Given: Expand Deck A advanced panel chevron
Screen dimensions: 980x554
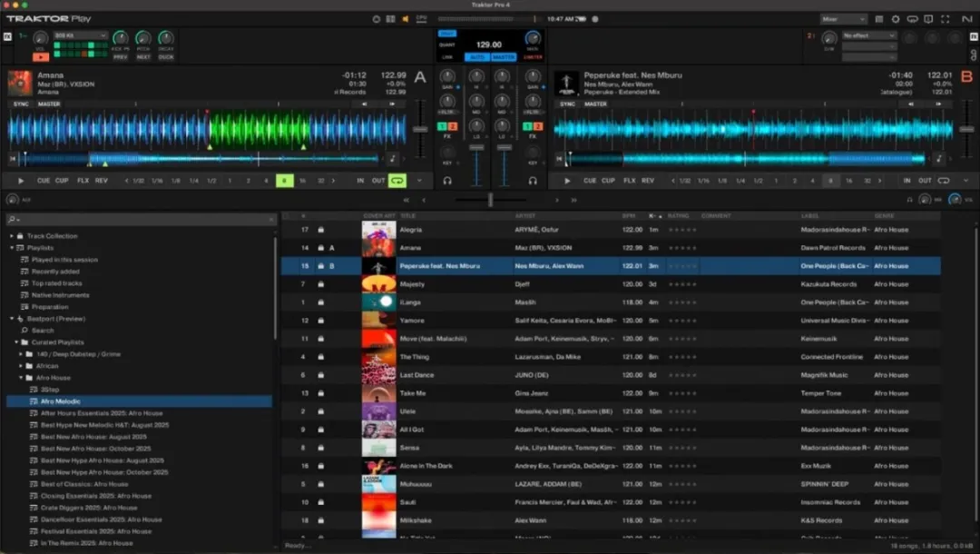Looking at the screenshot, I should click(418, 181).
